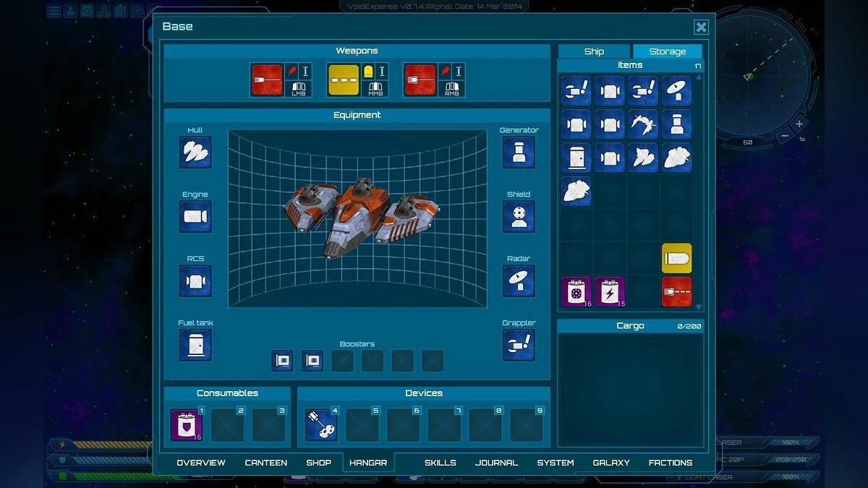Select the Radar equipment slot
This screenshot has height=488, width=868.
tap(519, 281)
